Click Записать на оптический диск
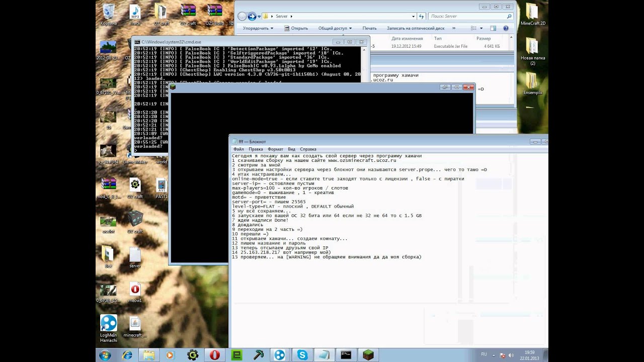This screenshot has height=362, width=644. pyautogui.click(x=416, y=29)
